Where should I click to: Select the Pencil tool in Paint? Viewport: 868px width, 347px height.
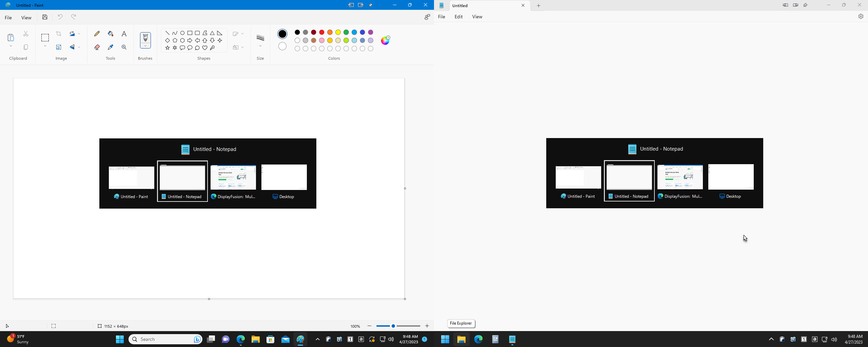click(x=97, y=34)
